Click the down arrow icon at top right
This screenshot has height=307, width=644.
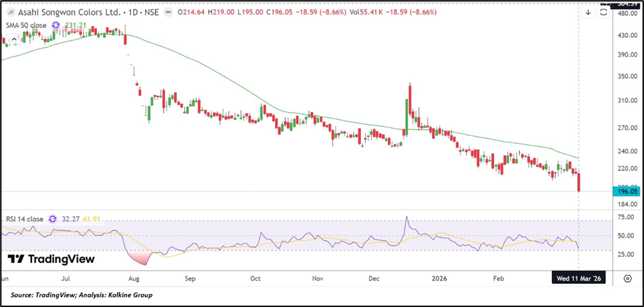pyautogui.click(x=588, y=12)
